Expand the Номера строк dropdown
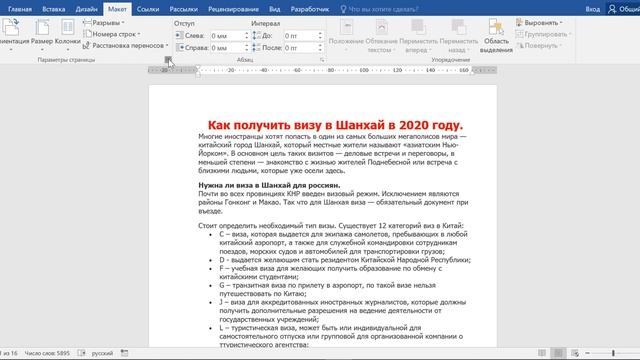Viewport: 640px width, 360px height. tap(111, 34)
